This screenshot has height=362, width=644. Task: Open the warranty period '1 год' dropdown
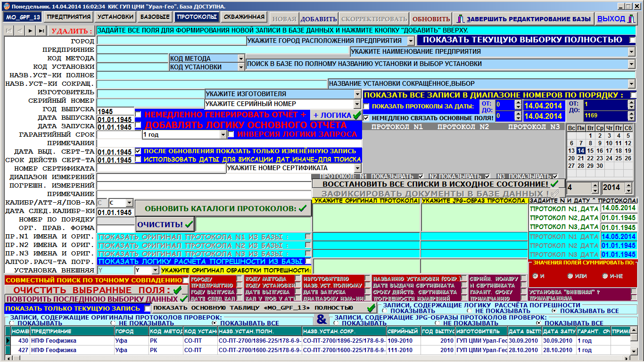[223, 135]
